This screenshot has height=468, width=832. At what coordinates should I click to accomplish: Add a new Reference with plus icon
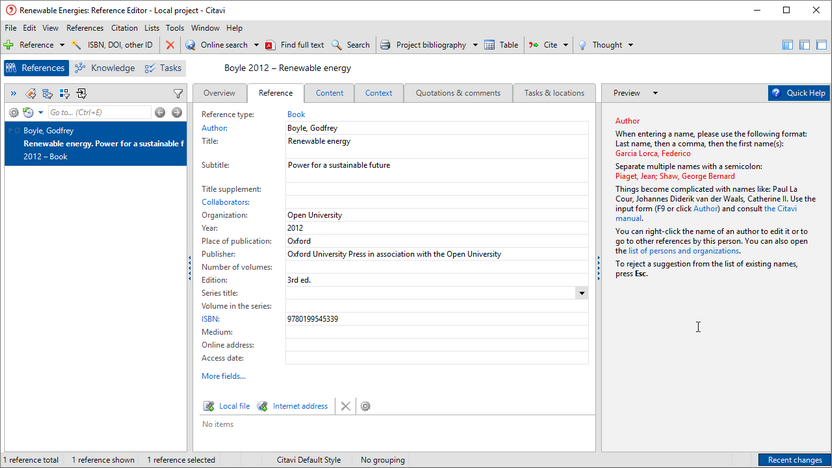coord(29,45)
